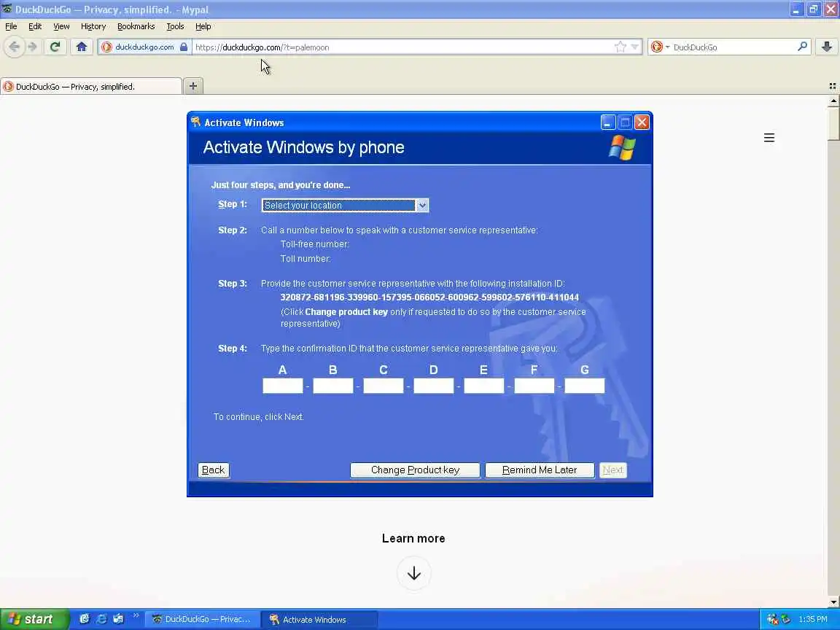Image resolution: width=840 pixels, height=630 pixels.
Task: Open the Help menu
Action: (203, 26)
